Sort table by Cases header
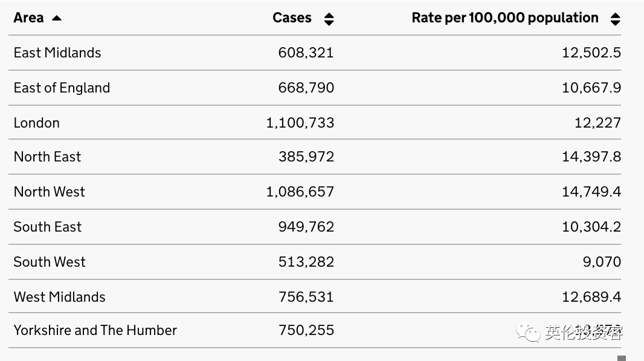The width and height of the screenshot is (644, 361). coord(292,18)
